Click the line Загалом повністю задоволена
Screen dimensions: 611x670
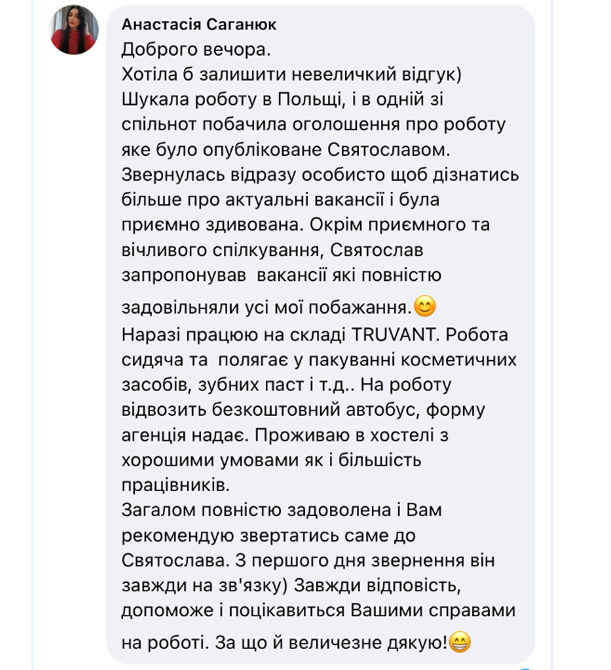point(280,510)
